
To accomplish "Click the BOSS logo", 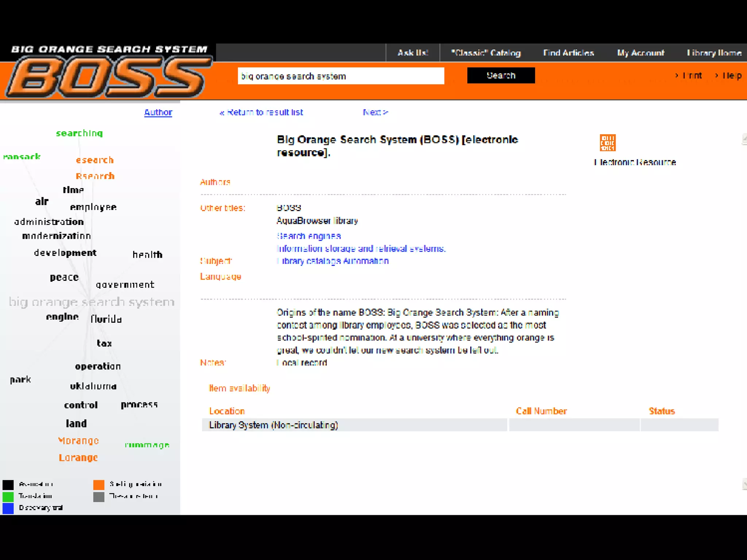I will 108,77.
